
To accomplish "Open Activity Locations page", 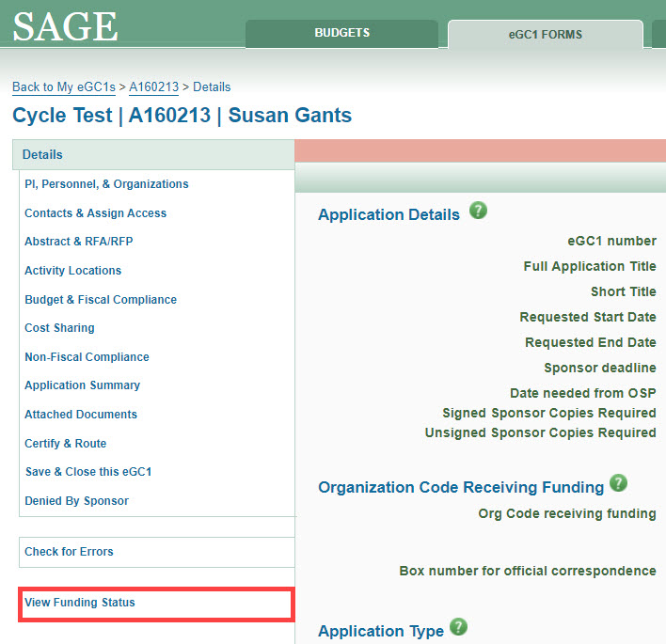I will click(73, 271).
